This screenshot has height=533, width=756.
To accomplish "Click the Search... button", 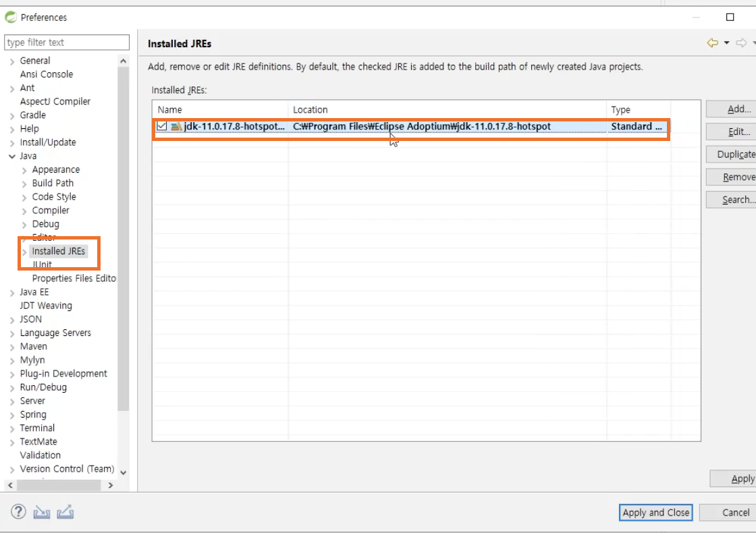I will tap(731, 200).
